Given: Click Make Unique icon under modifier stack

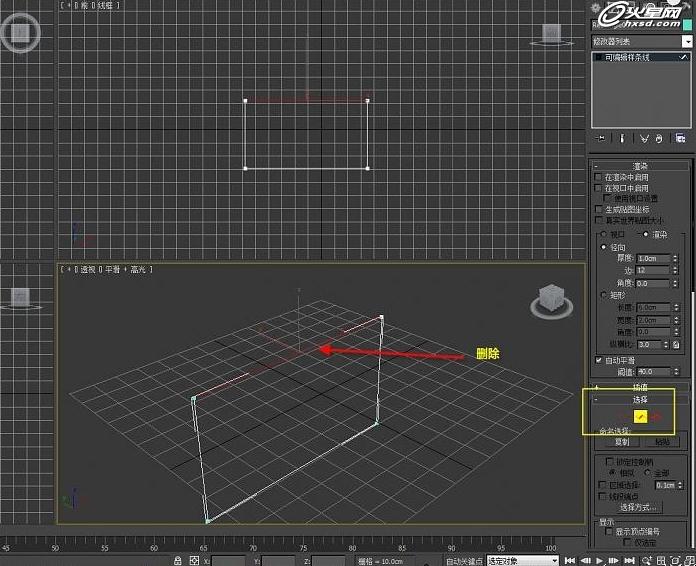Looking at the screenshot, I should [x=644, y=138].
